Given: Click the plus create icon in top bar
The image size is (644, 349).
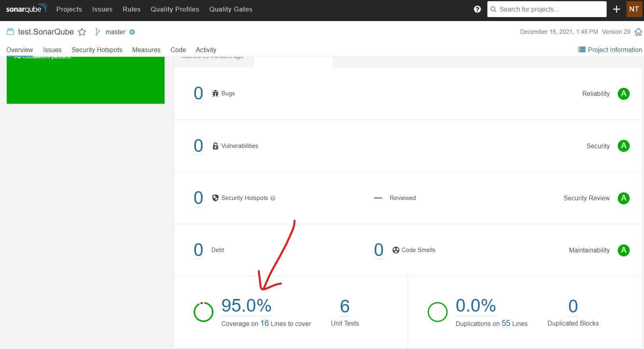Looking at the screenshot, I should pyautogui.click(x=616, y=9).
